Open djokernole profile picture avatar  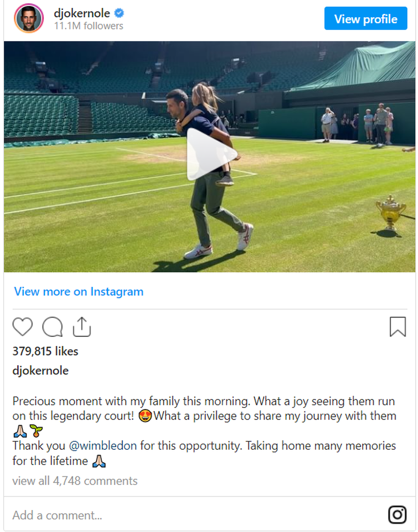(x=29, y=18)
